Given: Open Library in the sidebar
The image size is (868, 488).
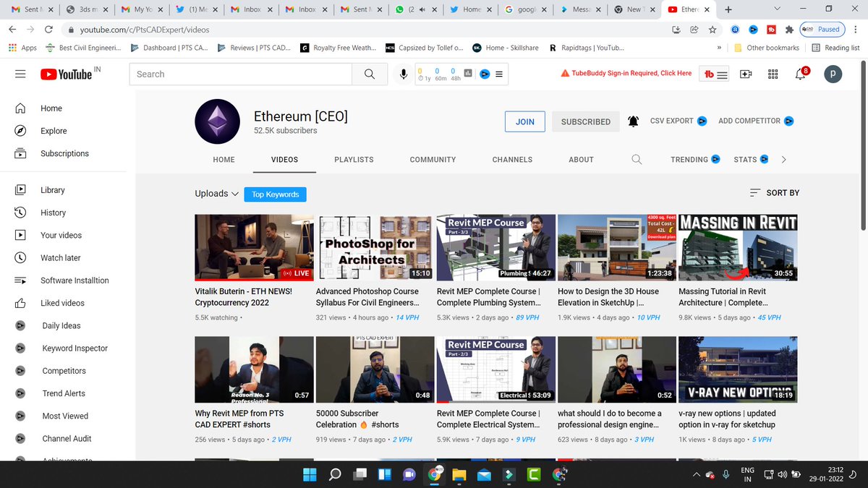Looking at the screenshot, I should pyautogui.click(x=52, y=190).
